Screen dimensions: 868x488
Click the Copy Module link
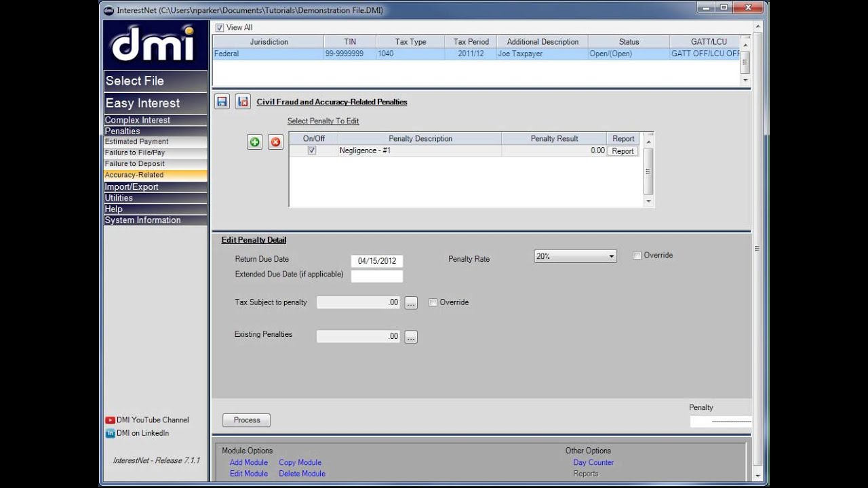300,462
